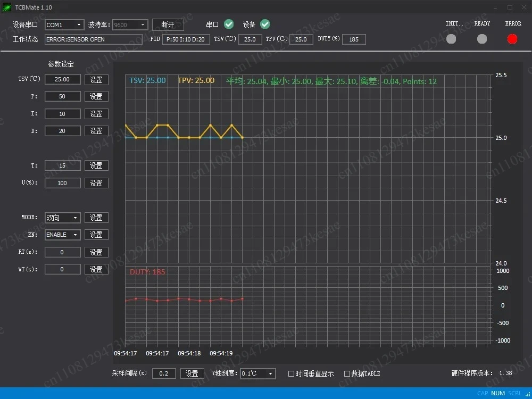Click 设置 next to the I parameter
Image resolution: width=532 pixels, height=399 pixels.
coord(96,114)
